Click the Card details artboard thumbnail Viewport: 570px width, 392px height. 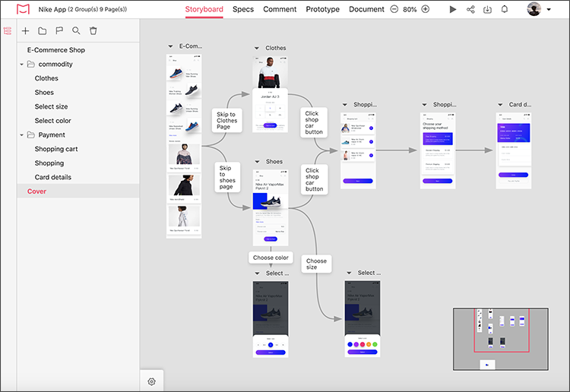[x=513, y=150]
